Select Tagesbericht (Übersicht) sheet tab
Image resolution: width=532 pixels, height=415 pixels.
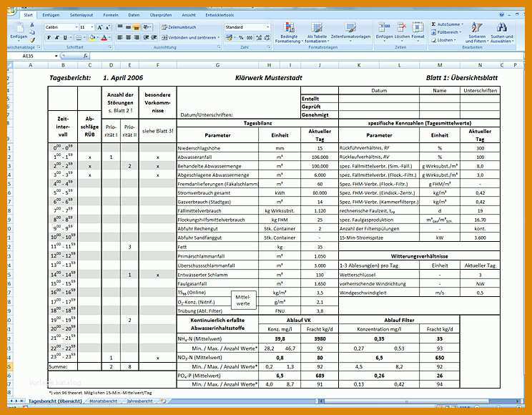55,401
